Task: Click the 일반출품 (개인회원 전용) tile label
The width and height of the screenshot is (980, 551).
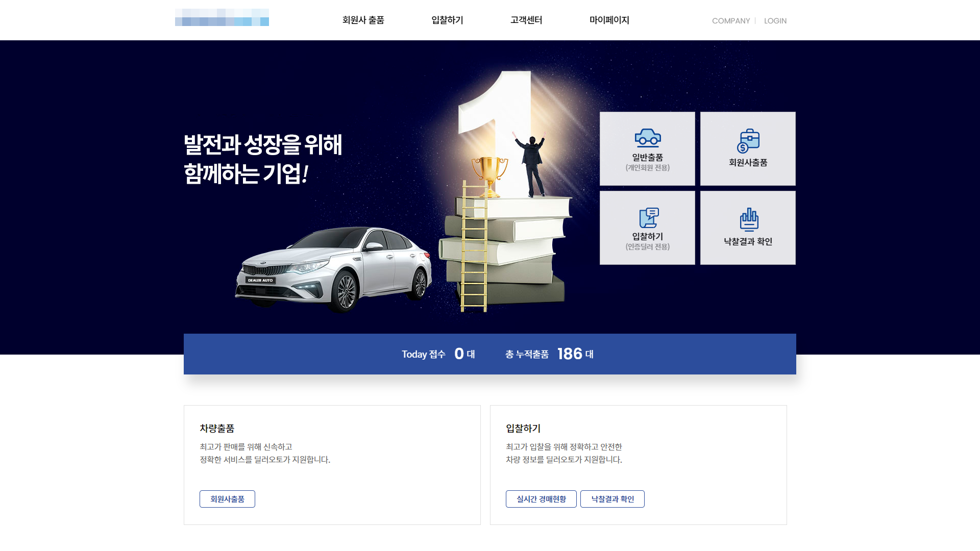Action: (647, 162)
